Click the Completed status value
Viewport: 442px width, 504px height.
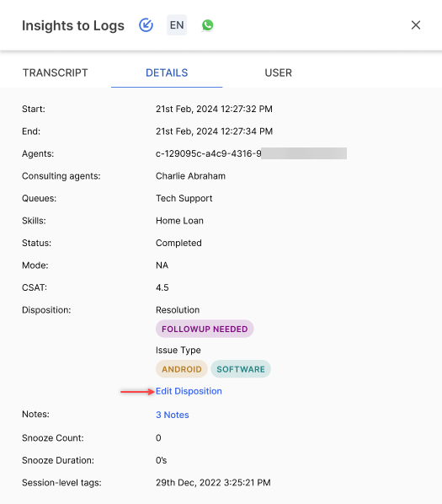tap(178, 243)
